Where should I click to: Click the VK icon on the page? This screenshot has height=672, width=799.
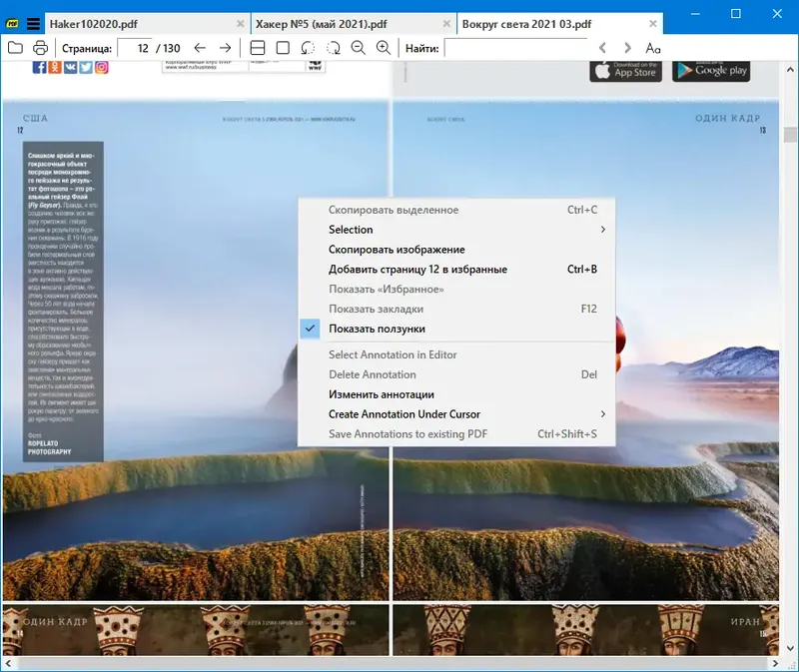70,67
